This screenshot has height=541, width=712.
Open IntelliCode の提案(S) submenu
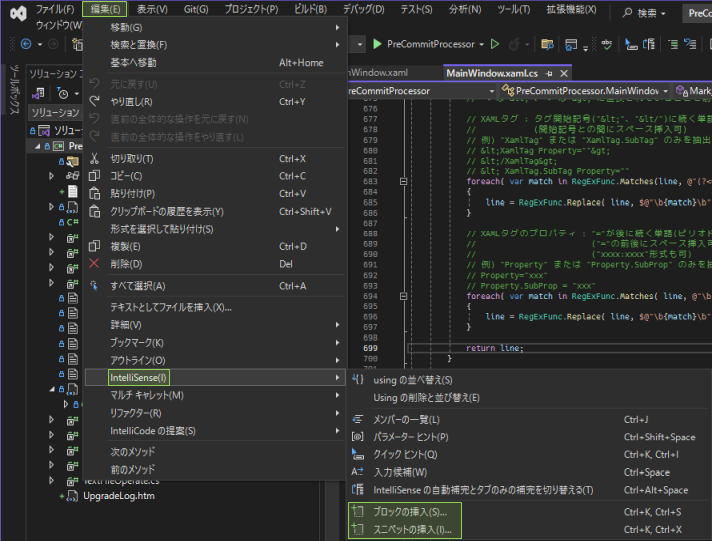[x=215, y=431]
